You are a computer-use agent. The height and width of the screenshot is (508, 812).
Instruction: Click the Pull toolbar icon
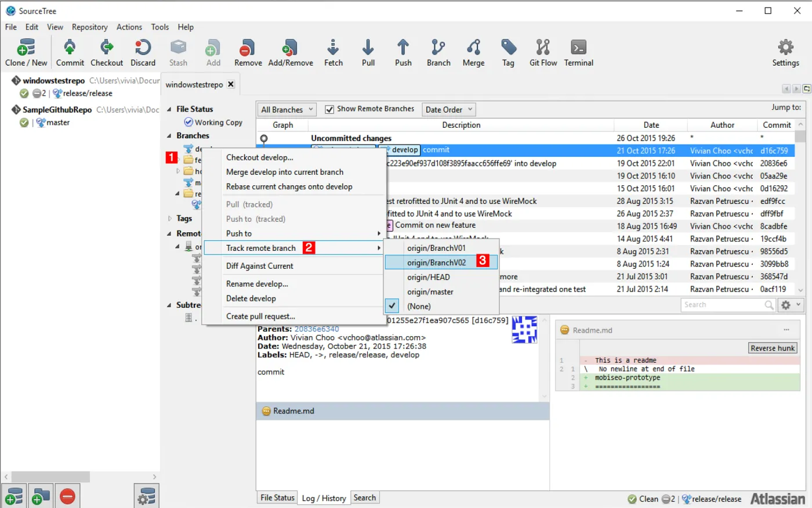point(368,53)
